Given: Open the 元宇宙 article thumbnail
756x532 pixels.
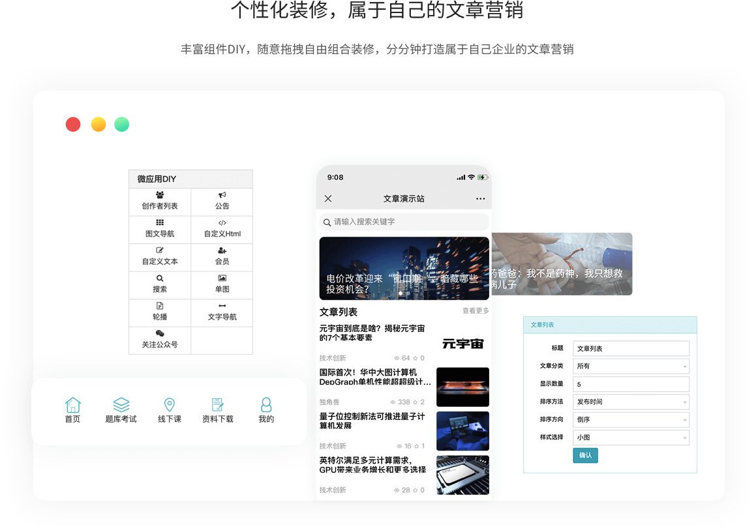Looking at the screenshot, I should [x=462, y=343].
